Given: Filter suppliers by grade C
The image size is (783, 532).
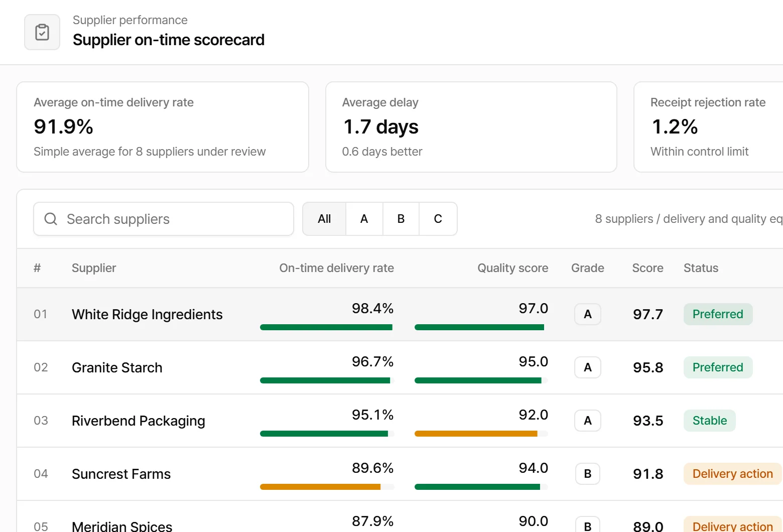Looking at the screenshot, I should [x=438, y=219].
